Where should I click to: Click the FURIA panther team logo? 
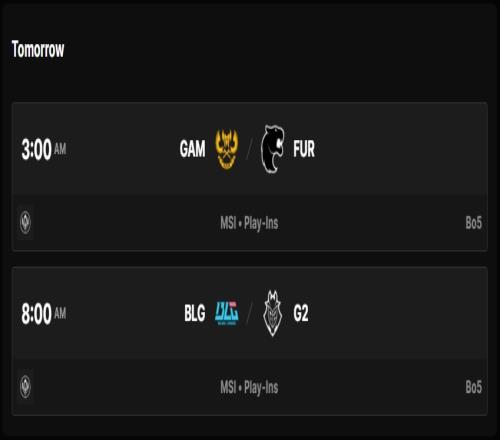click(273, 149)
